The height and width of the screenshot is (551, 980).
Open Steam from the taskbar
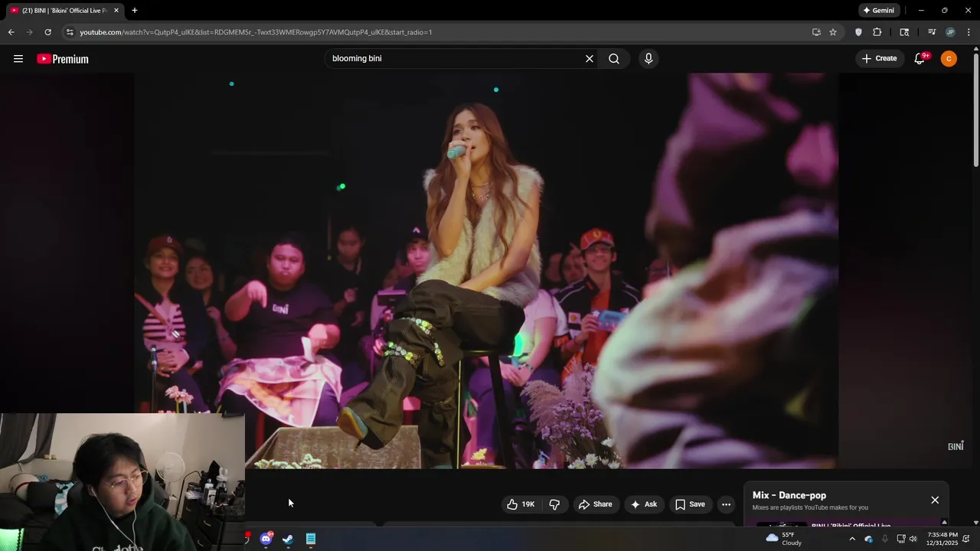click(288, 539)
